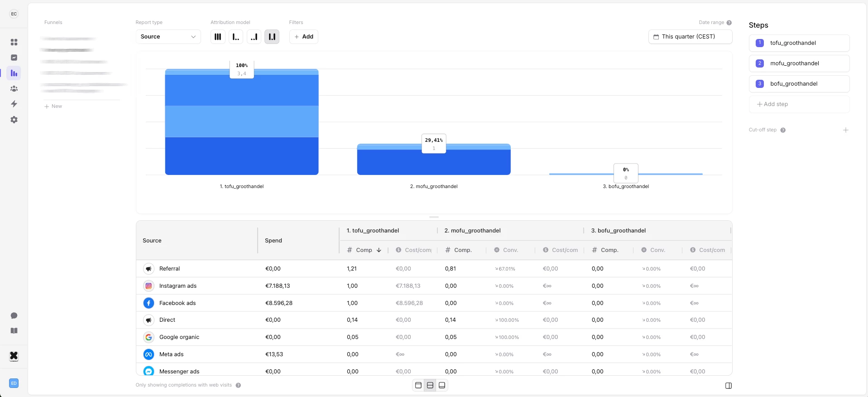868x397 pixels.
Task: Open the chat bubble support icon
Action: [14, 315]
